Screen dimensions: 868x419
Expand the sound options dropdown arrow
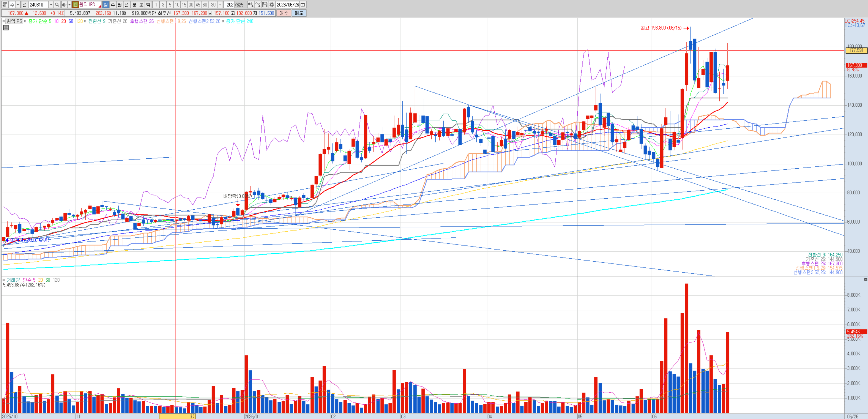pos(69,5)
